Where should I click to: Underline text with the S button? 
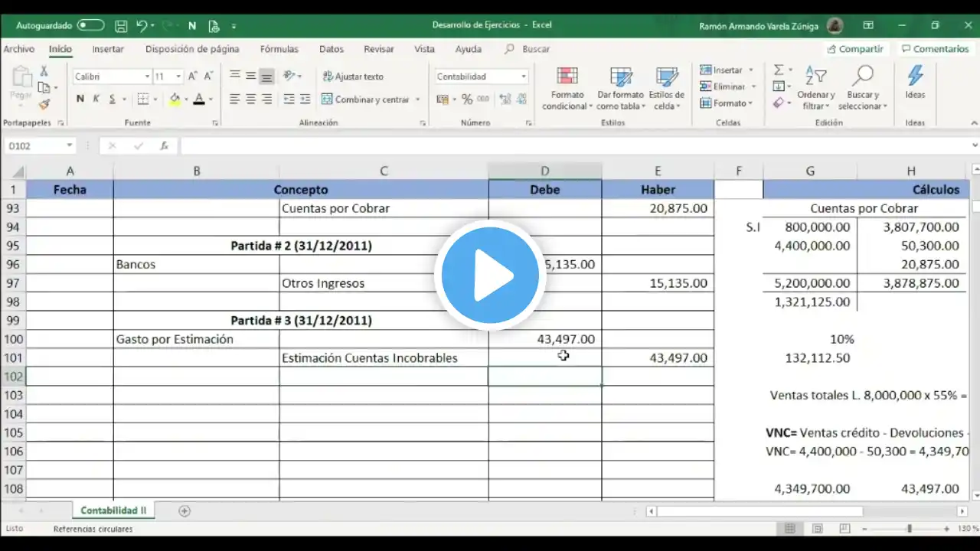(x=113, y=99)
